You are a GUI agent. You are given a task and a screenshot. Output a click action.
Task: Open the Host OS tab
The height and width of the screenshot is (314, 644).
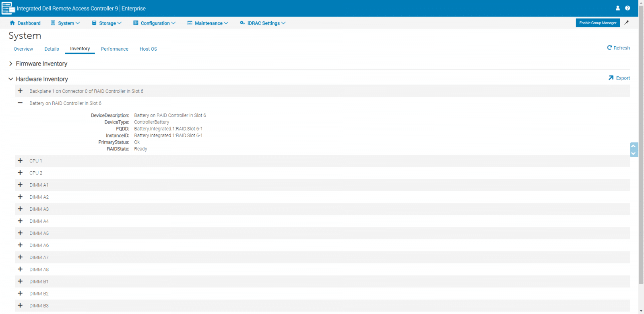tap(148, 49)
